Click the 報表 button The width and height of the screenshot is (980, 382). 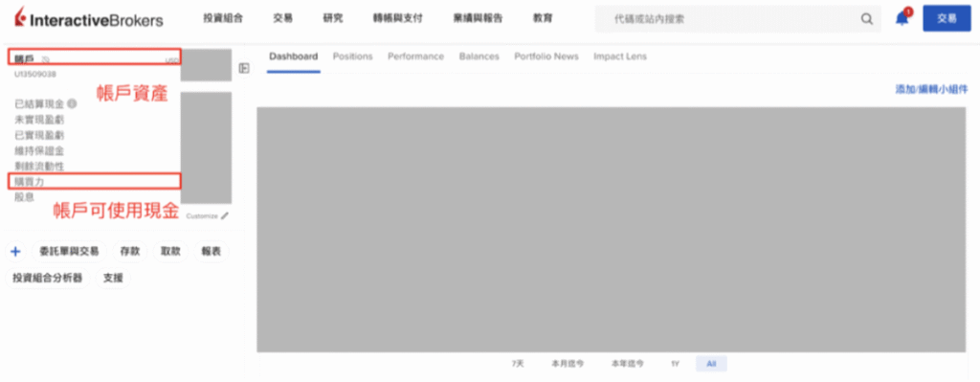(x=212, y=252)
